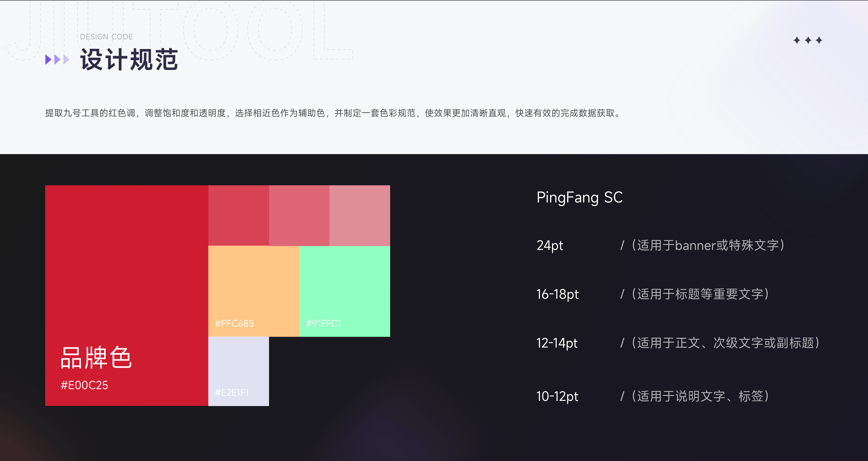Click the #FFC685 hex code text
The height and width of the screenshot is (461, 868).
(x=235, y=324)
